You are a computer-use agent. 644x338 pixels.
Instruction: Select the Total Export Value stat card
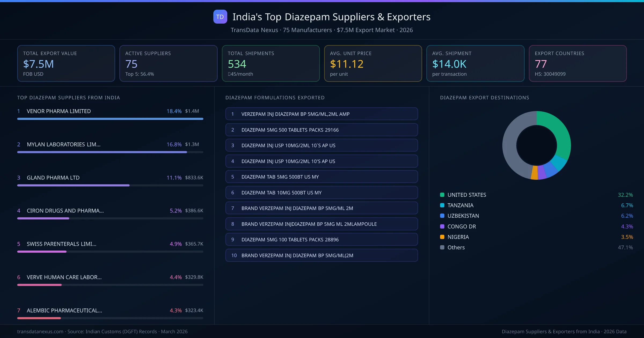pos(66,63)
